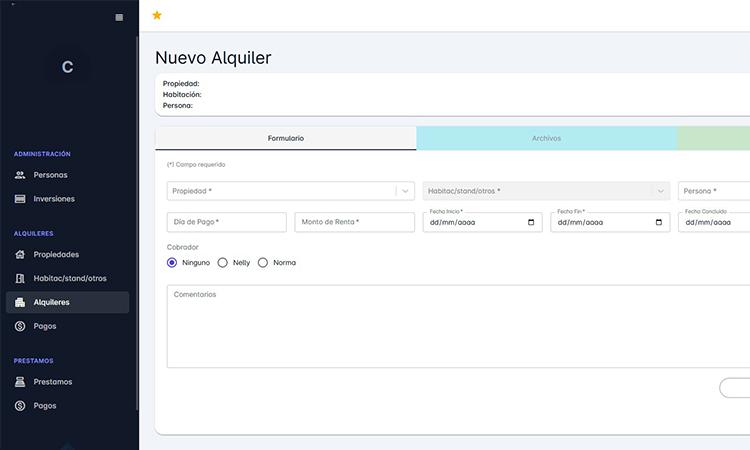
Task: Select the Norma cobrador radio button
Action: click(x=263, y=262)
